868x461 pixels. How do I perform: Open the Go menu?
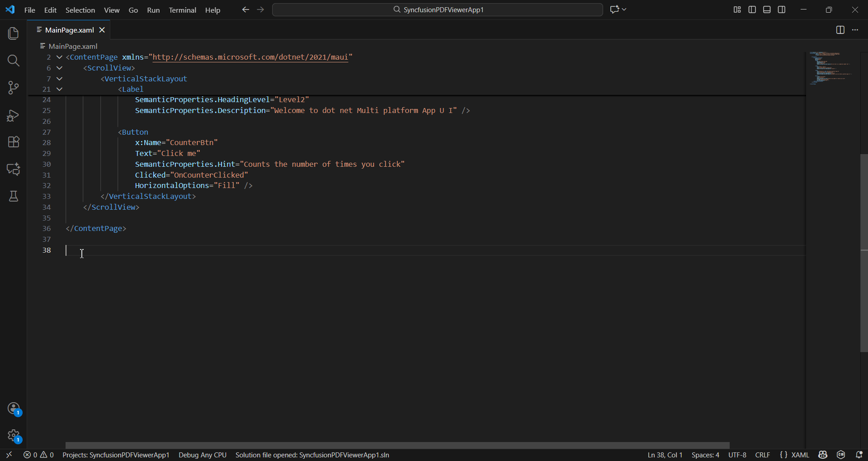pos(133,10)
